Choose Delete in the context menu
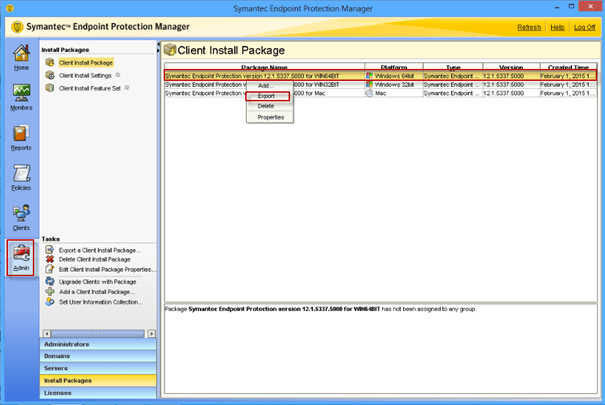Viewport: 605px width, 405px height. pos(266,106)
